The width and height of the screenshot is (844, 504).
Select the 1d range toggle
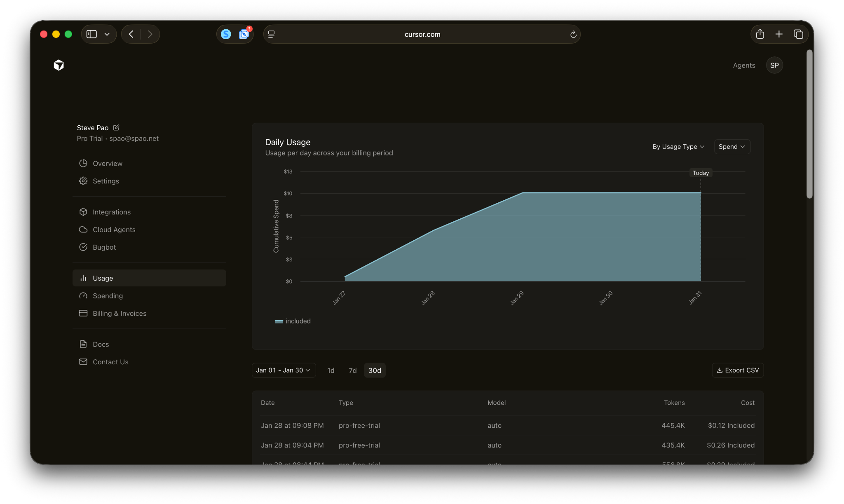tap(331, 370)
